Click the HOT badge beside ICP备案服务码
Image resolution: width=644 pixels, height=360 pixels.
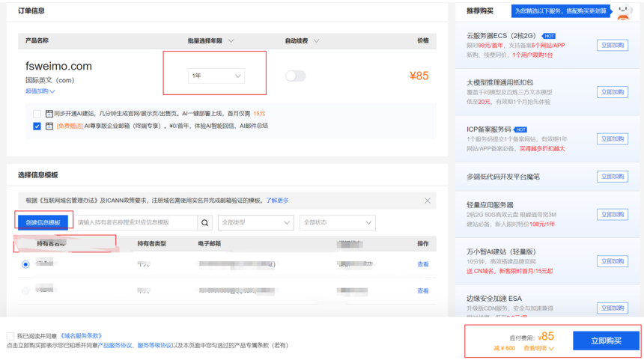520,129
